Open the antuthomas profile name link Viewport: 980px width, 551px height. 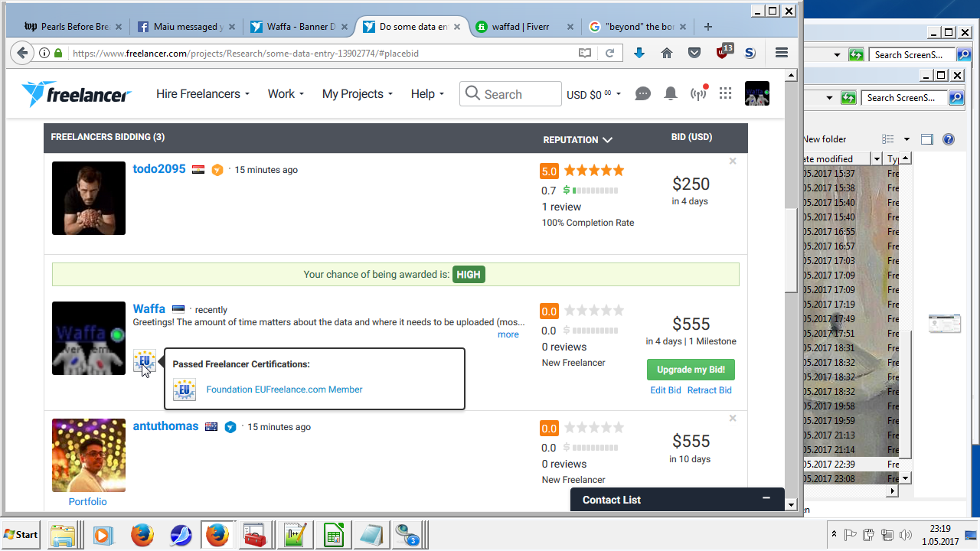pos(166,426)
